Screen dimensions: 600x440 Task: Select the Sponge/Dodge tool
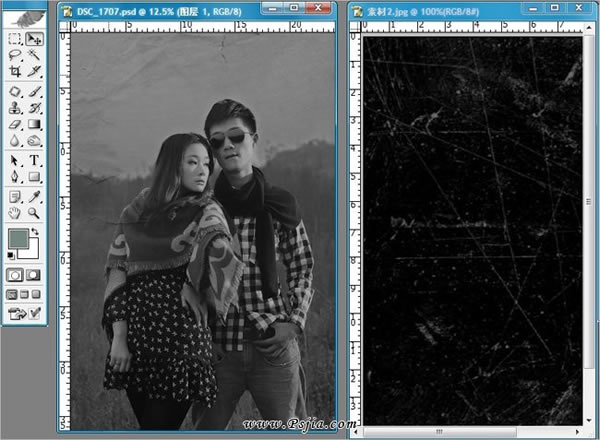click(x=34, y=141)
